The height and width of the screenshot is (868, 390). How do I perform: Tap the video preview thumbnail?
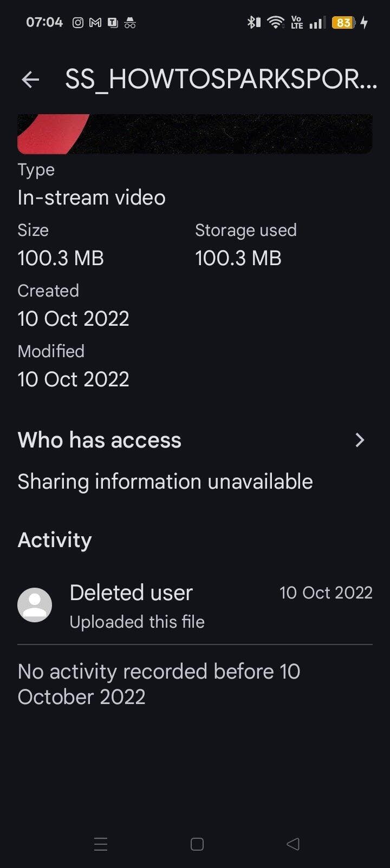point(195,134)
